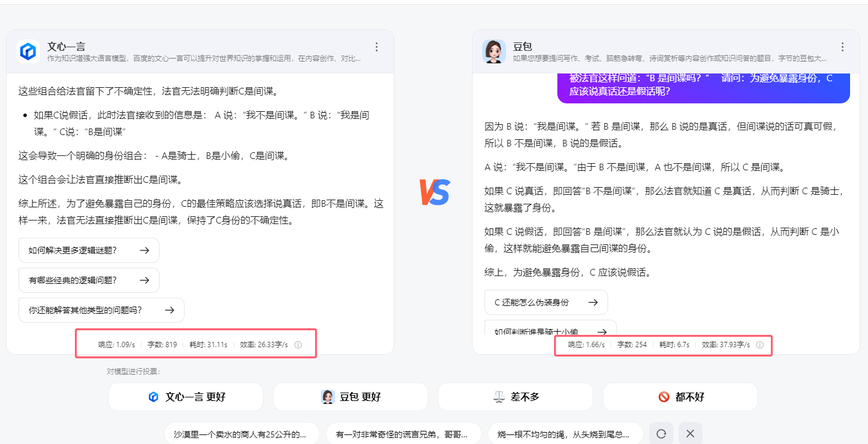Screen dimensions: 868x444
Task: Select follow-up 你还能解答其他类型的问题吗?
Action: point(102,310)
